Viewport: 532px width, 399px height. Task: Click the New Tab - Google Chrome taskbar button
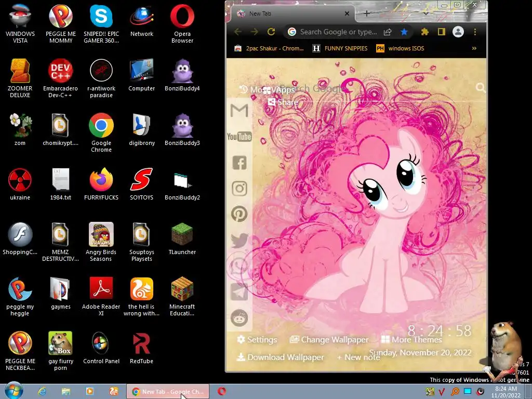point(168,392)
